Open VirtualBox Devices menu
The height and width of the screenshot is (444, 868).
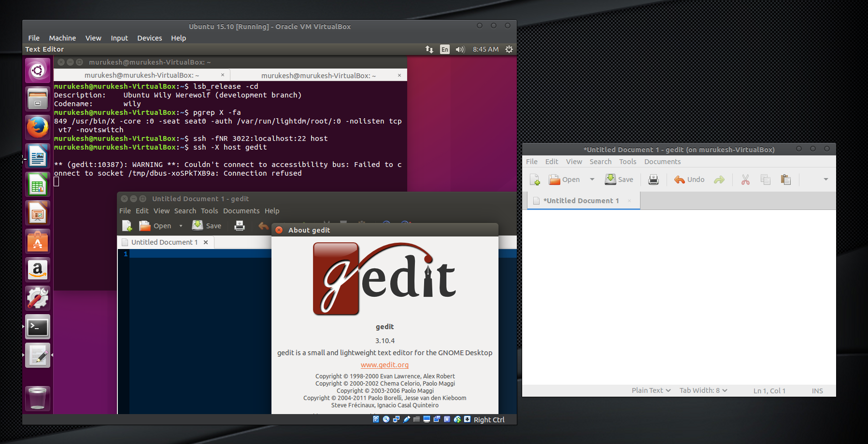[149, 38]
